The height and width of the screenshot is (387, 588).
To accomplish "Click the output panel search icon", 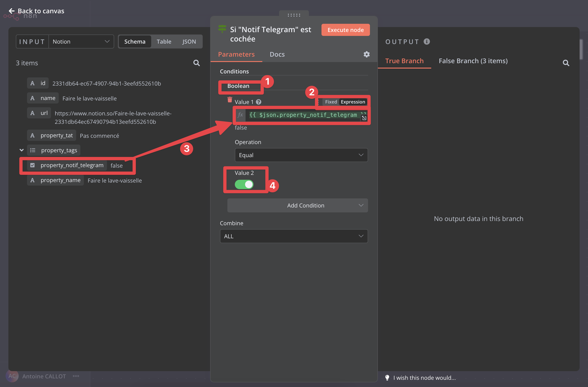I will pyautogui.click(x=566, y=63).
